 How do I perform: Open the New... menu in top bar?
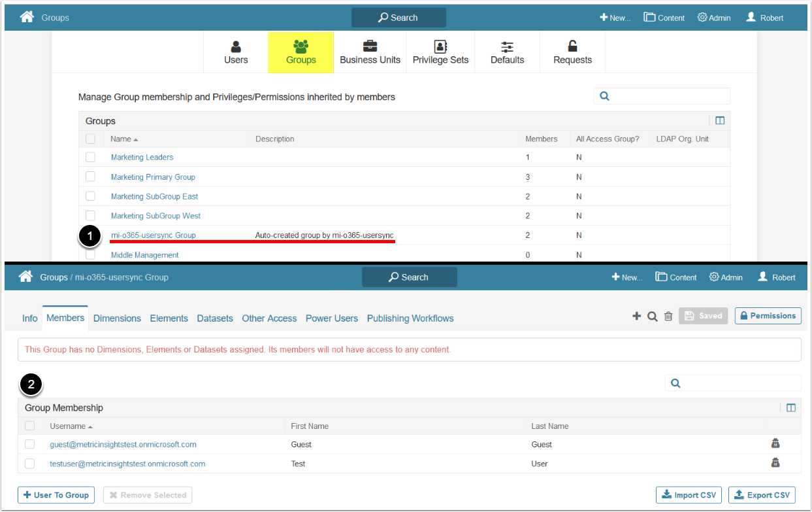pyautogui.click(x=615, y=18)
